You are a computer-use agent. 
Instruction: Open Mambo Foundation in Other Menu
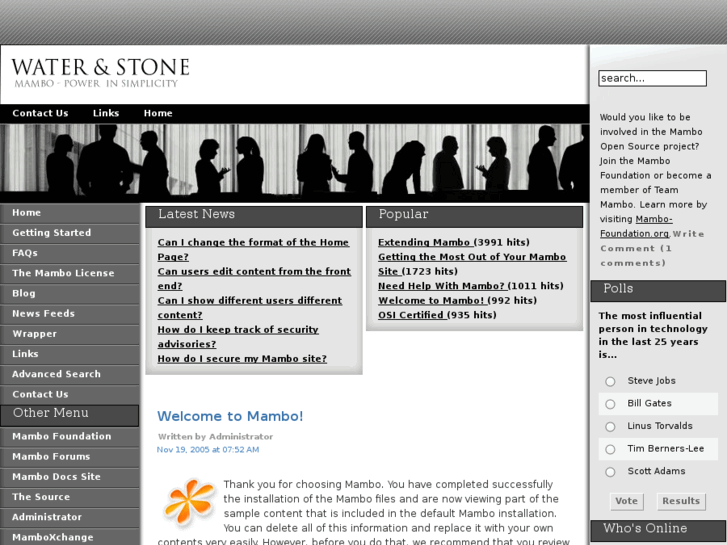[x=70, y=436]
